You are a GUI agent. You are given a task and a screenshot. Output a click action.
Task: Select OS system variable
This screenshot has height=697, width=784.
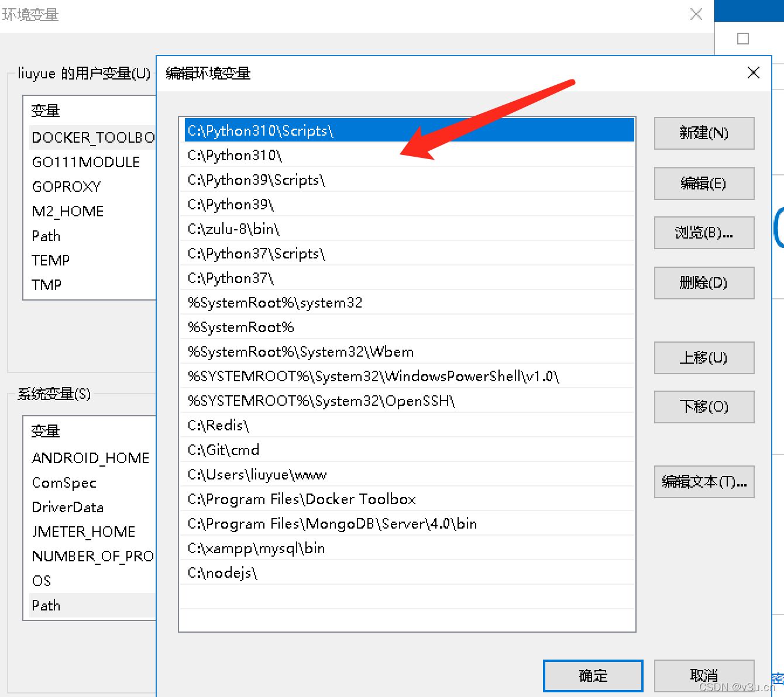coord(92,581)
